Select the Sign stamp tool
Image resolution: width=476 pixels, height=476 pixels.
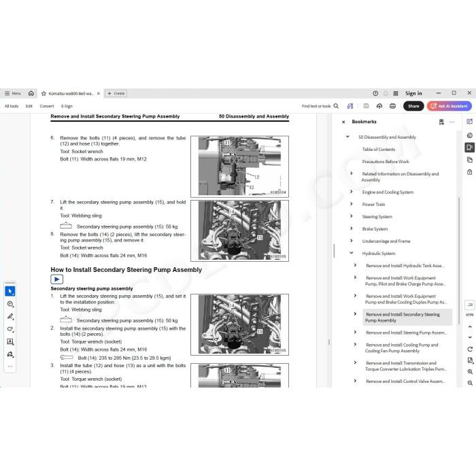10,354
